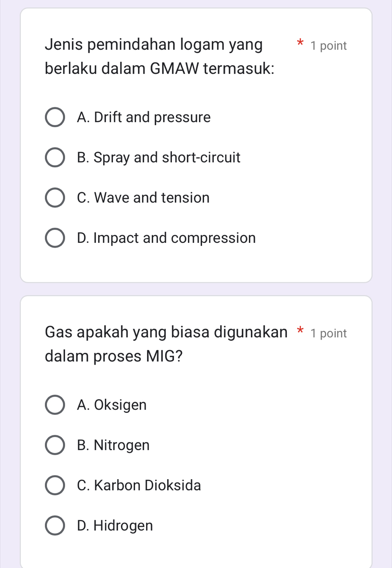This screenshot has width=392, height=568.
Task: Pick the Impact and compression radio button
Action: point(55,238)
